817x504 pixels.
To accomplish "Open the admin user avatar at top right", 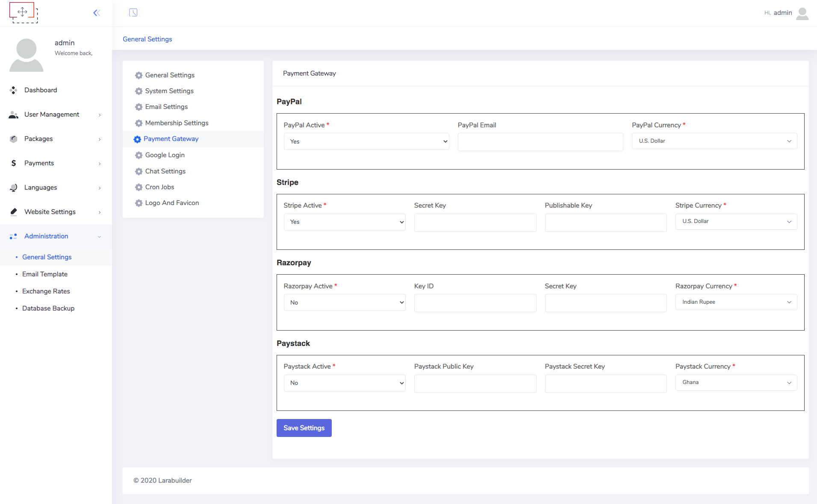I will pyautogui.click(x=802, y=13).
